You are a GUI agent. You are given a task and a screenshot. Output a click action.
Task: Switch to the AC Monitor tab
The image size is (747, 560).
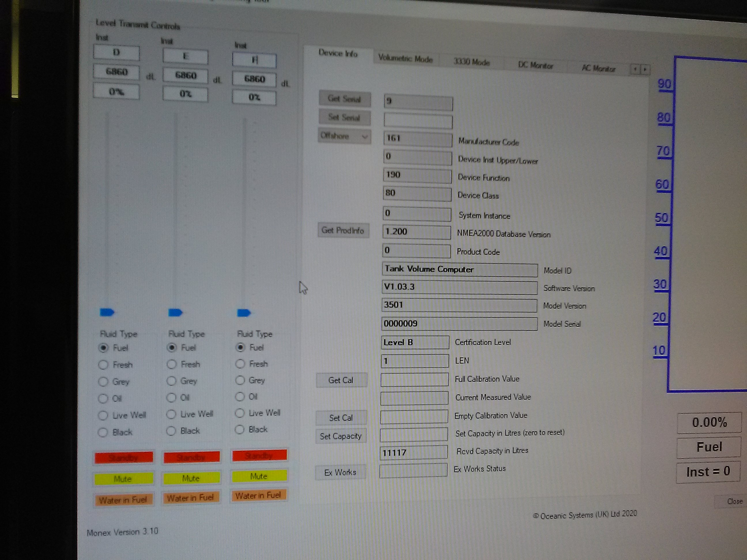(598, 69)
